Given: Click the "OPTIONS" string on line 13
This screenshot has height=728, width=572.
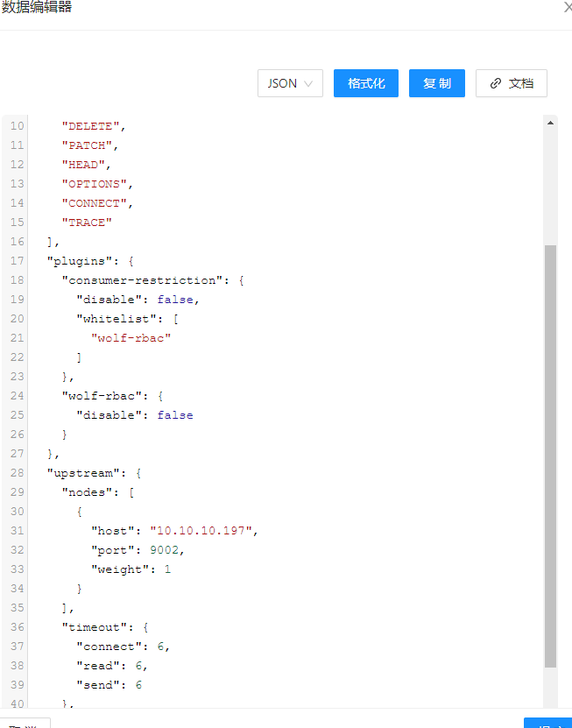Looking at the screenshot, I should point(95,184).
